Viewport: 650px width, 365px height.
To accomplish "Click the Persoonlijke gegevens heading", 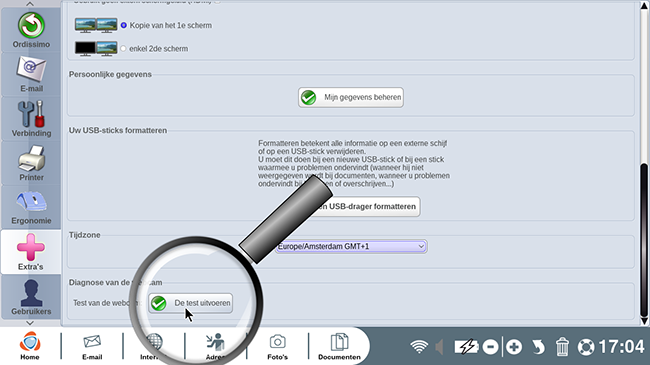I will point(110,75).
